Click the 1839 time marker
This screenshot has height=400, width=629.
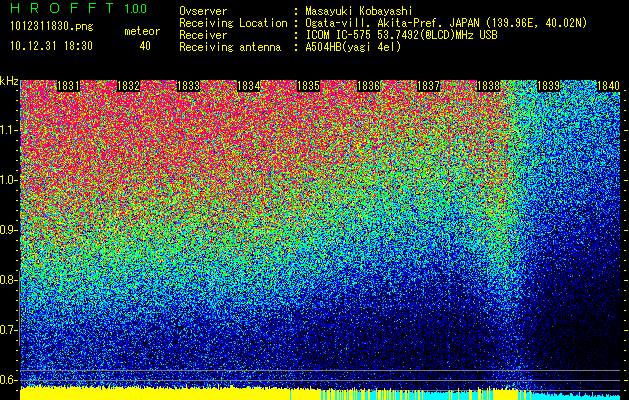549,86
